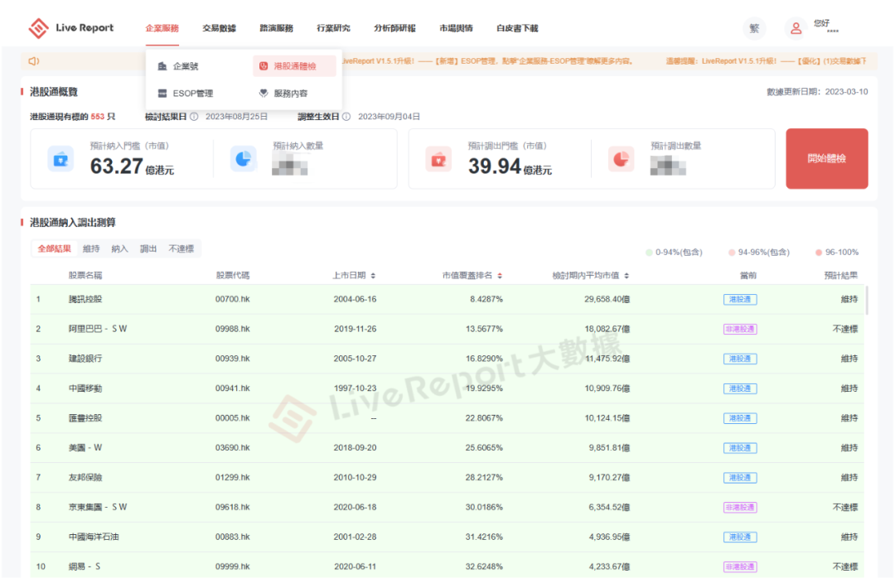This screenshot has height=588, width=895.
Task: Click the table vertical scrollbar
Action: click(867, 300)
